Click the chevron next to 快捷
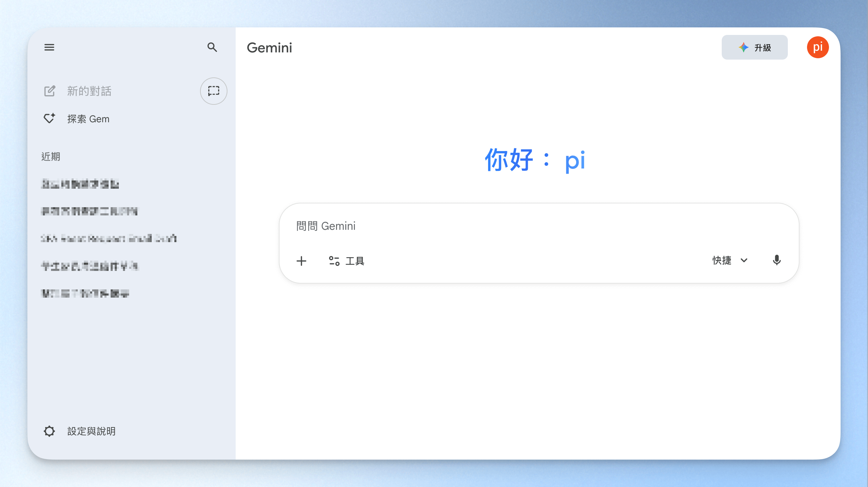Screen dimensions: 868x487 coord(744,260)
